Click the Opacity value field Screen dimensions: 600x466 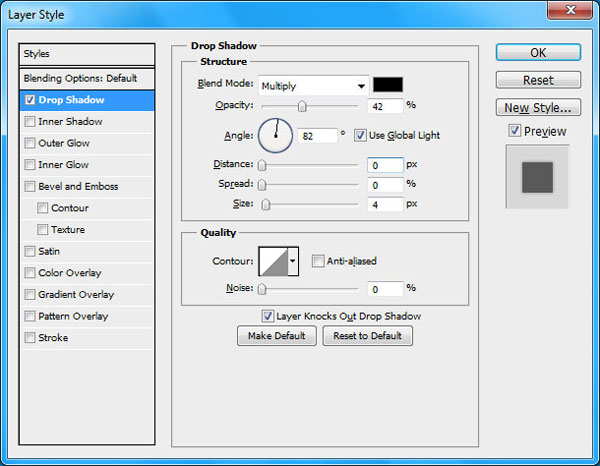coord(385,106)
